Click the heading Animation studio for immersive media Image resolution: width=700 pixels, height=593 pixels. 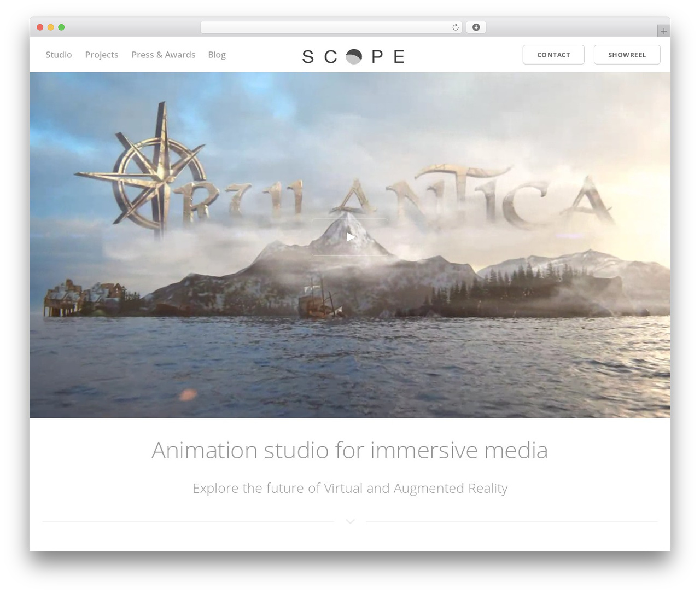click(x=350, y=450)
